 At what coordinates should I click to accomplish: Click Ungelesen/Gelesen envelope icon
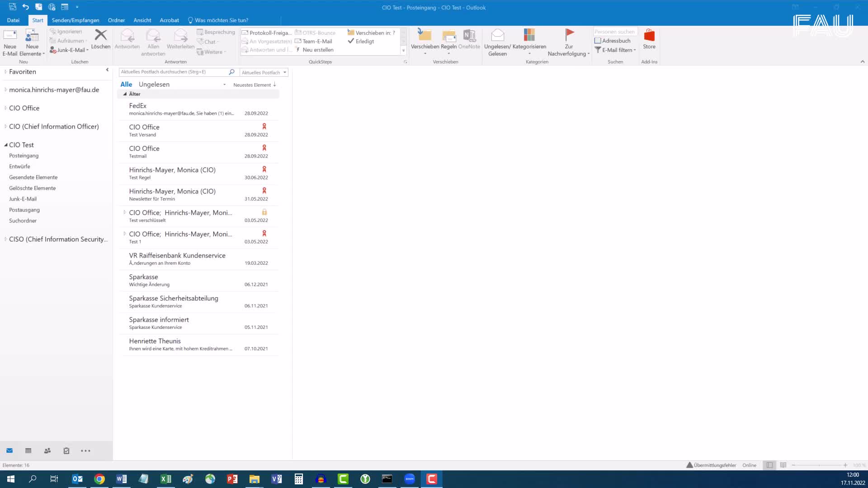[x=497, y=35]
